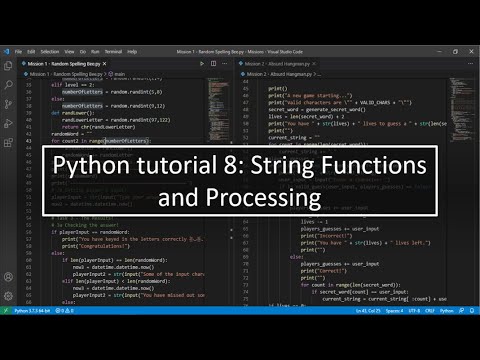Click line number 45 in right editor
Viewport: 480px width, 360px height.
tap(246, 88)
